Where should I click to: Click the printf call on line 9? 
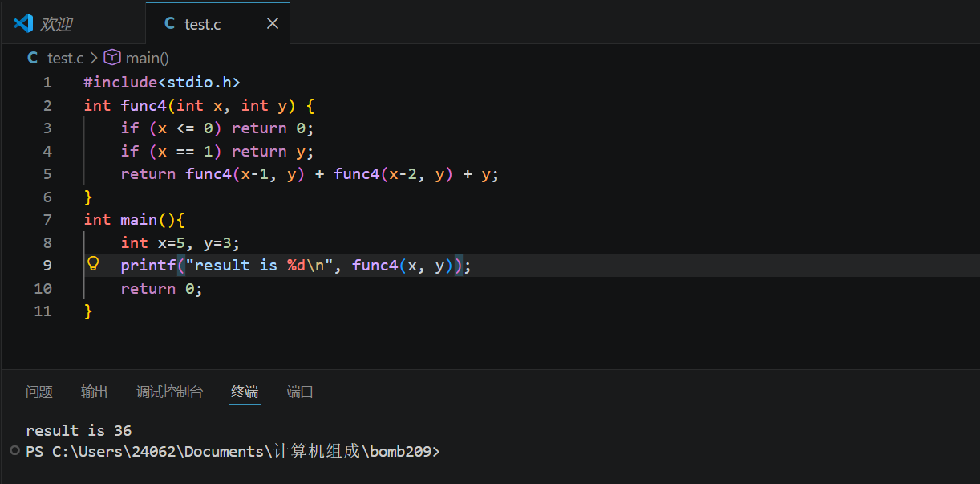tap(296, 265)
